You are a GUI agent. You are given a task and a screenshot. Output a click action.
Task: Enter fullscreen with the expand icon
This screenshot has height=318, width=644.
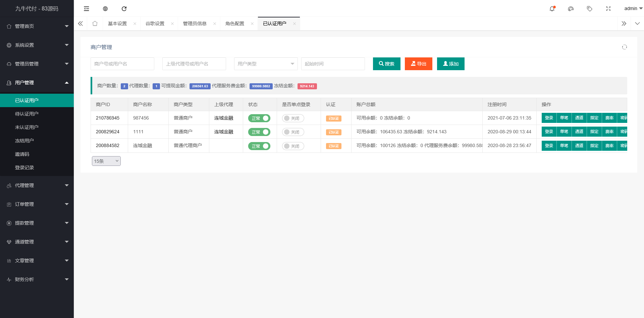coord(608,9)
